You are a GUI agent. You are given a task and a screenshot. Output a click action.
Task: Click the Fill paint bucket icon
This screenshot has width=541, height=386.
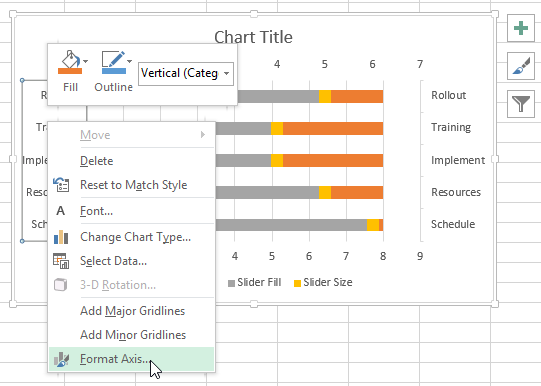click(x=70, y=62)
